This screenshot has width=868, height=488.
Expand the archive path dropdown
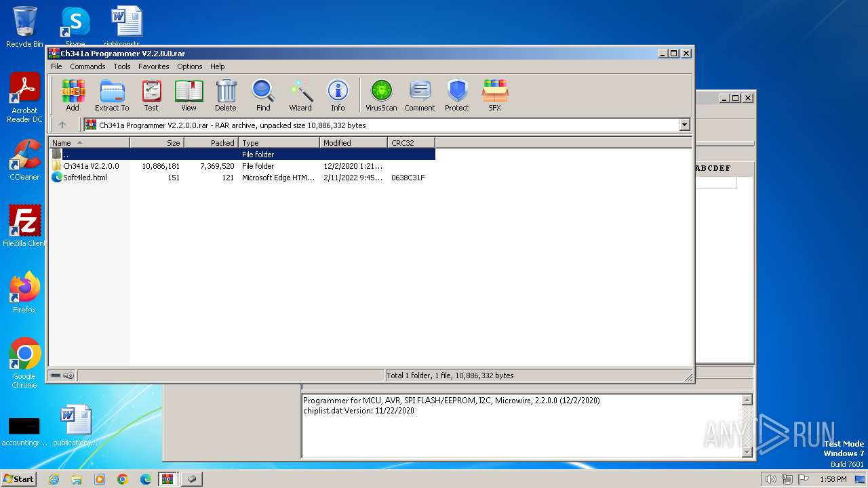684,125
